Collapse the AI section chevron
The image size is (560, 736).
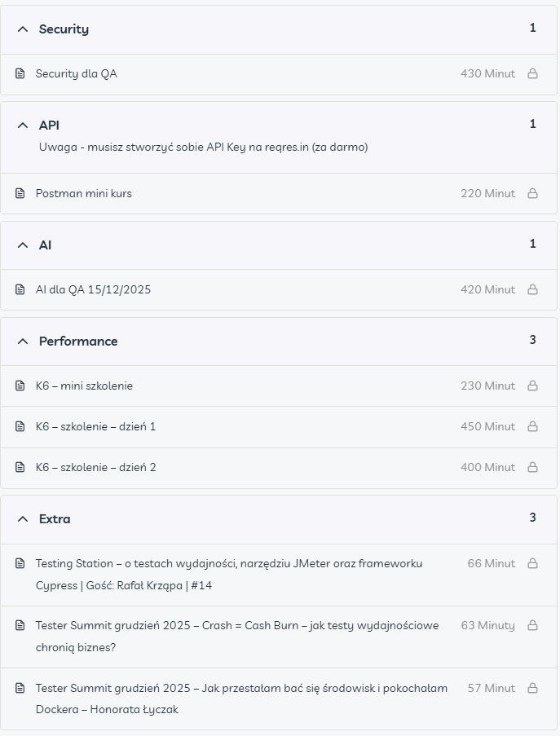click(23, 245)
